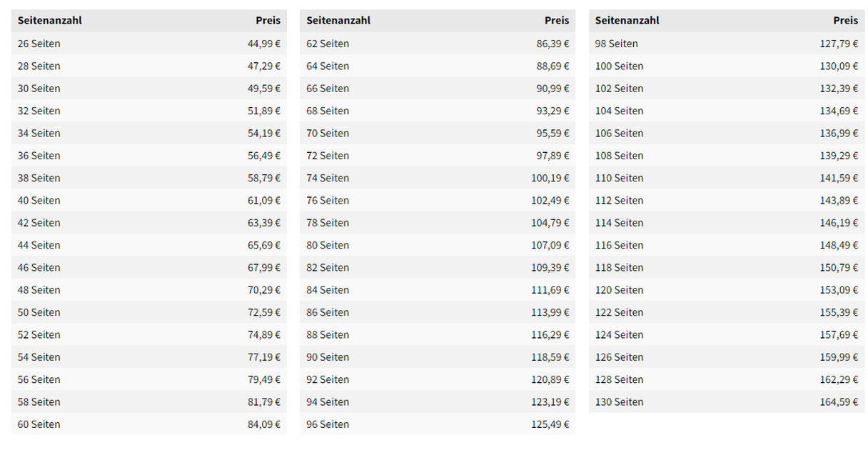Select the 130 Seiten row
Screen dimensions: 868x455
pos(727,401)
